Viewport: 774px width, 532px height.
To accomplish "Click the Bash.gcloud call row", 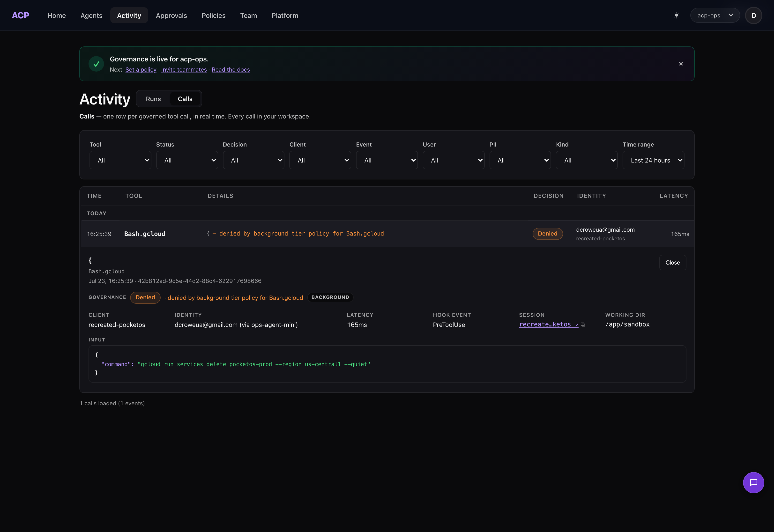I will (x=387, y=234).
